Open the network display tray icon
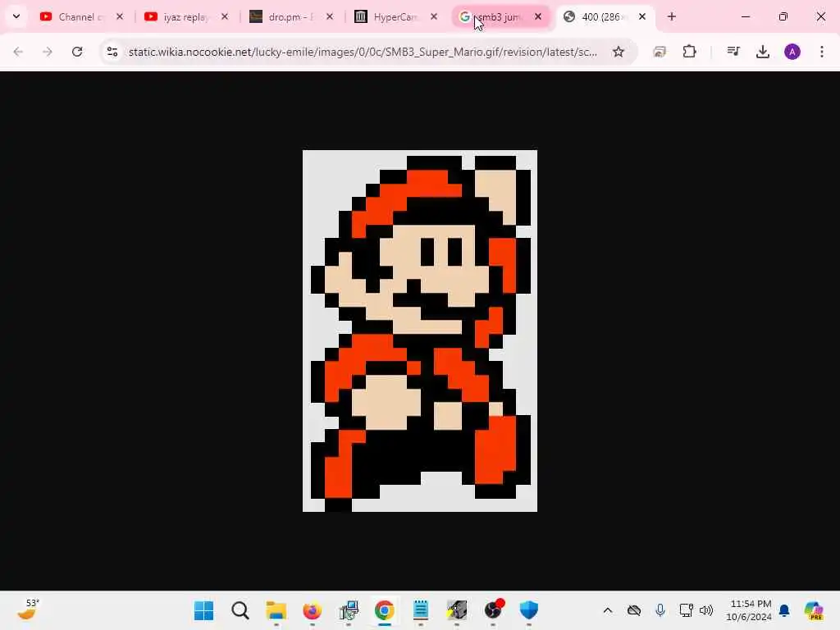Screen dimensions: 840x630 (687, 610)
